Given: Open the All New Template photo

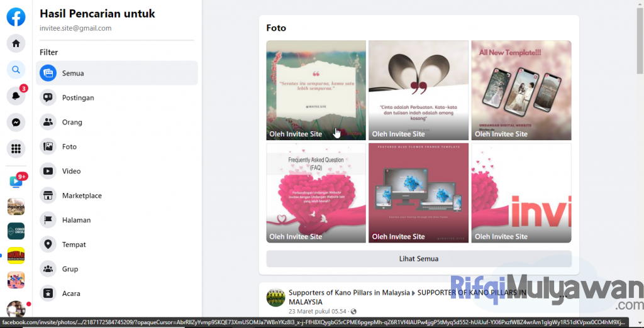Looking at the screenshot, I should pyautogui.click(x=521, y=90).
